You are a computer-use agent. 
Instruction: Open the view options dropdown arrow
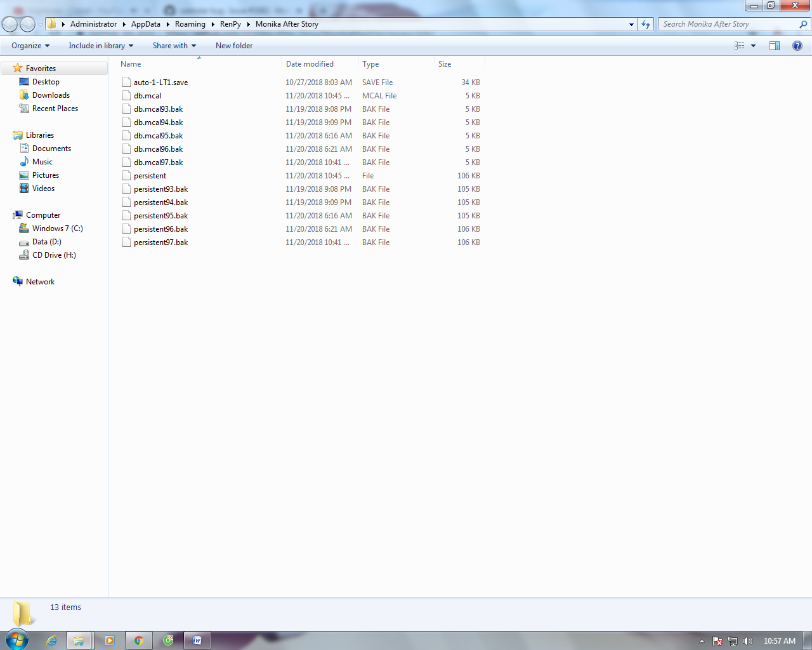[x=753, y=46]
